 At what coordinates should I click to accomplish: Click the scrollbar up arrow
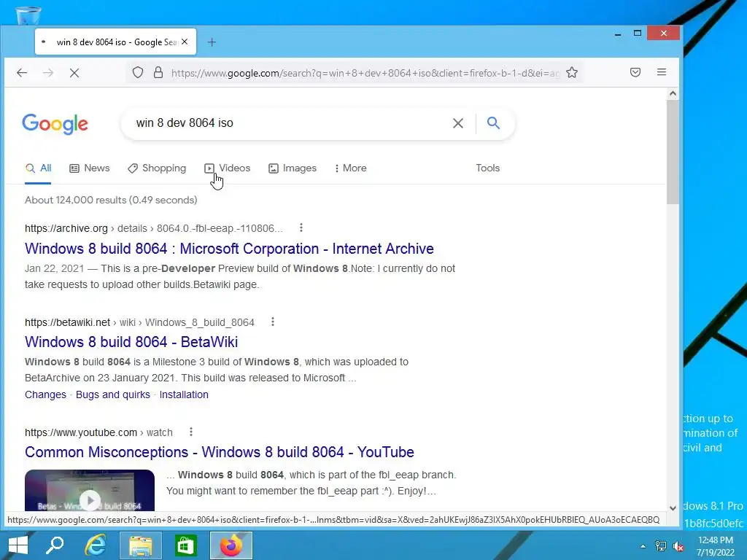[x=672, y=94]
